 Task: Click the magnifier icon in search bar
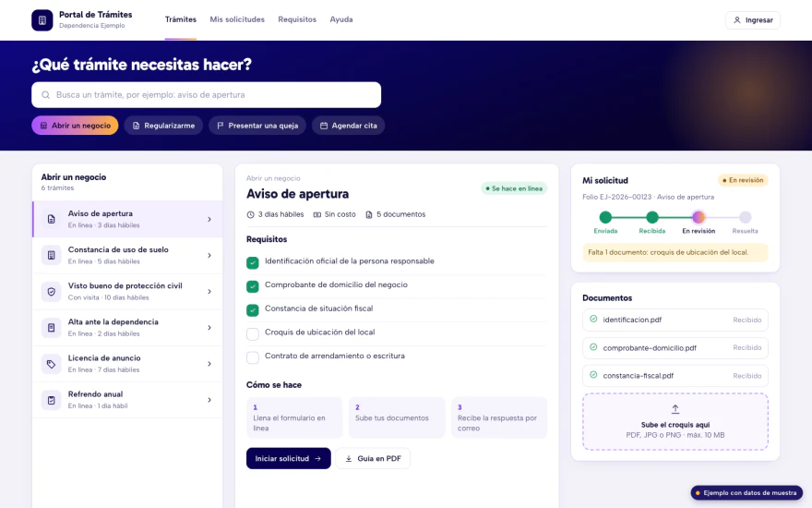pyautogui.click(x=45, y=95)
